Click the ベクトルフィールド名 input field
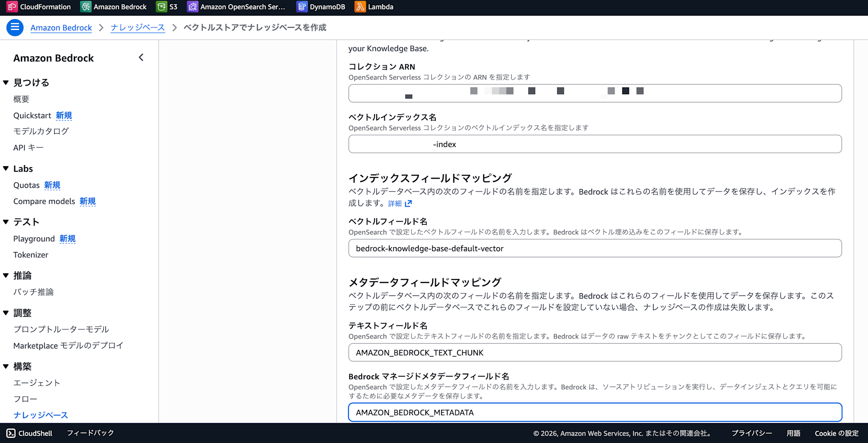Screen dimensions: 868x443 pyautogui.click(x=595, y=248)
